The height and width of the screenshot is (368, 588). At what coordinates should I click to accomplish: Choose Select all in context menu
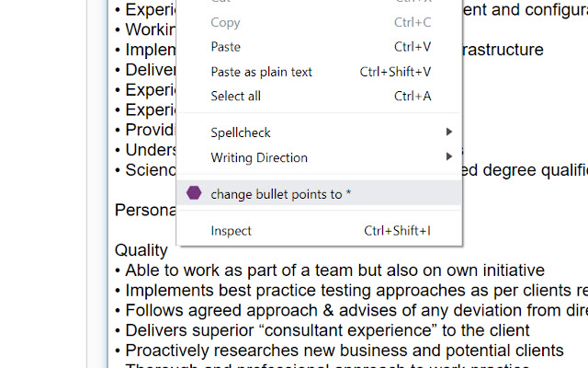(236, 96)
